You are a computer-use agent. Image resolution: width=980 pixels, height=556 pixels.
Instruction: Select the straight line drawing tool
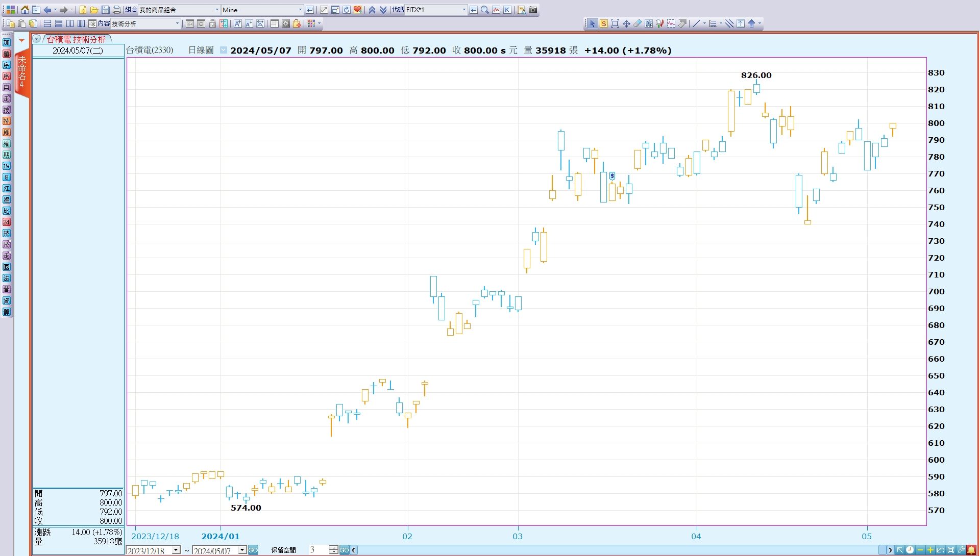click(696, 23)
